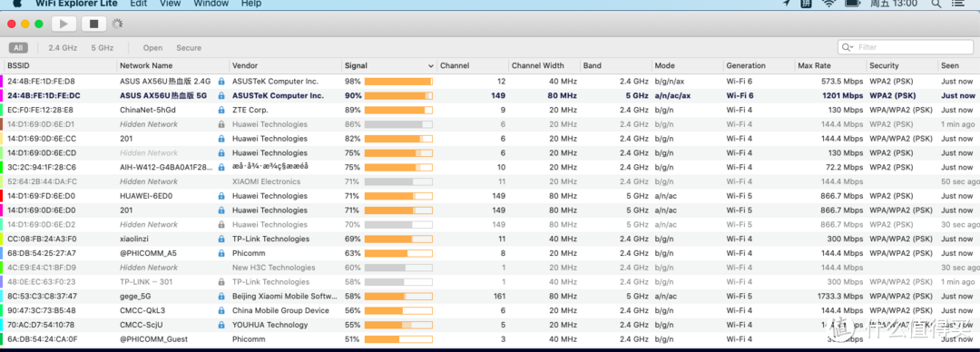Filter to Open networks
Screen dimensions: 980x352
coord(152,47)
